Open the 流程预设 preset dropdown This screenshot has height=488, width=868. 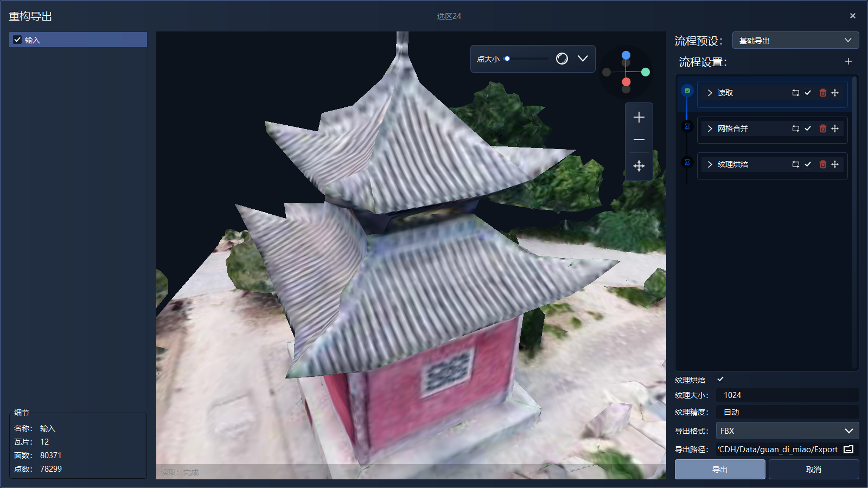795,41
